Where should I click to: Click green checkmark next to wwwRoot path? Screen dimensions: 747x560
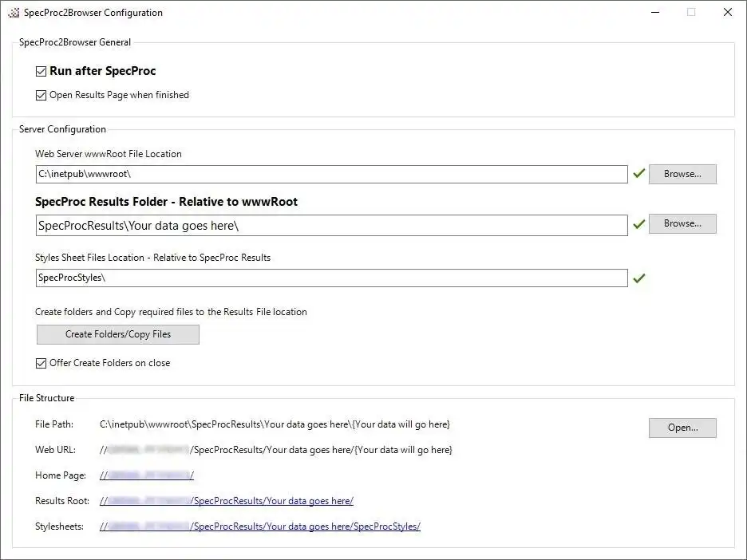point(638,173)
